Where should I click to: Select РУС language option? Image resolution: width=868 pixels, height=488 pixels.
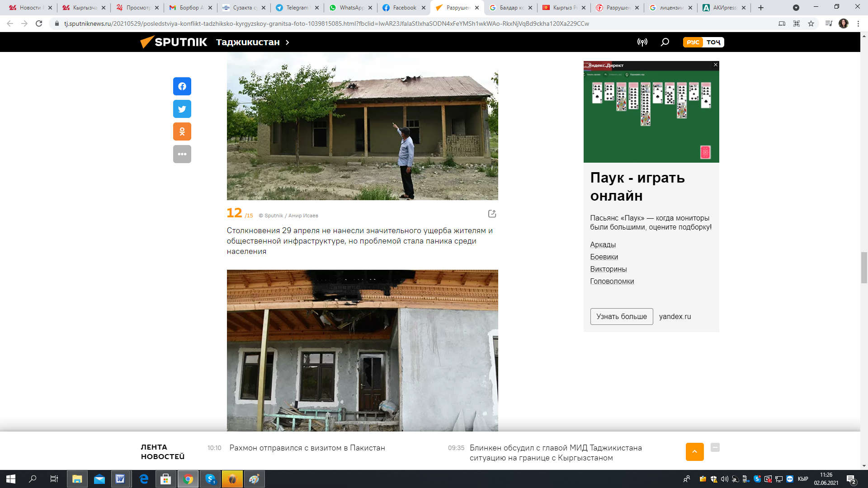693,42
